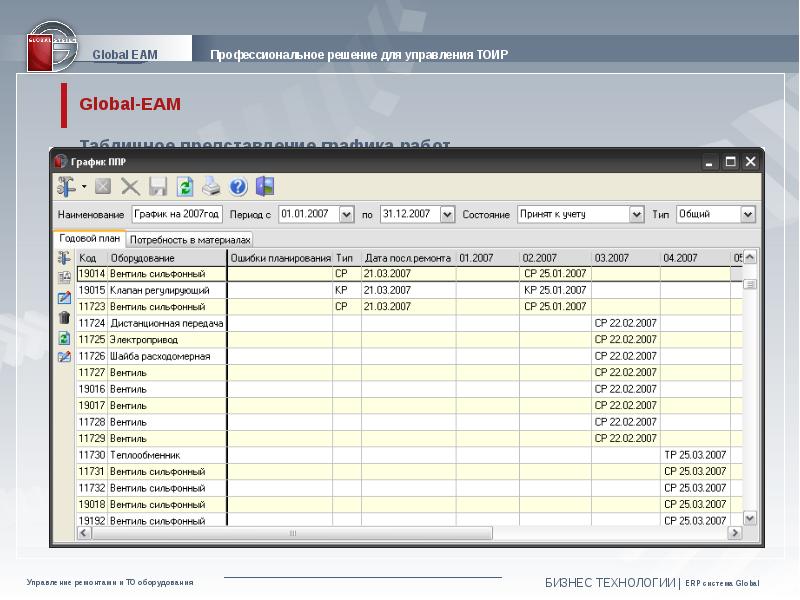This screenshot has height=600, width=800.
Task: Expand the wrench tool dropdown arrow
Action: pos(84,187)
